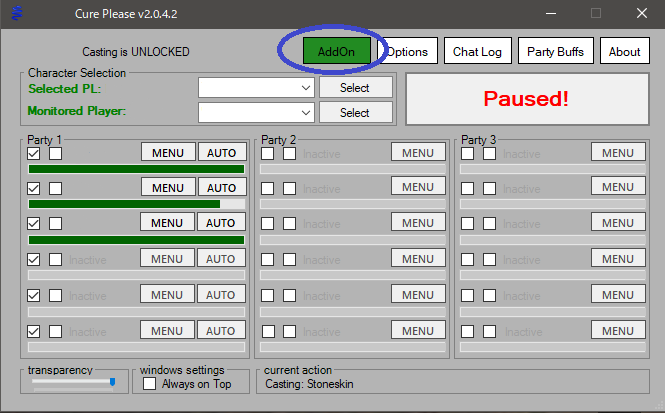This screenshot has height=413, width=665.
Task: Open MENU for first Party 1 member
Action: click(168, 152)
